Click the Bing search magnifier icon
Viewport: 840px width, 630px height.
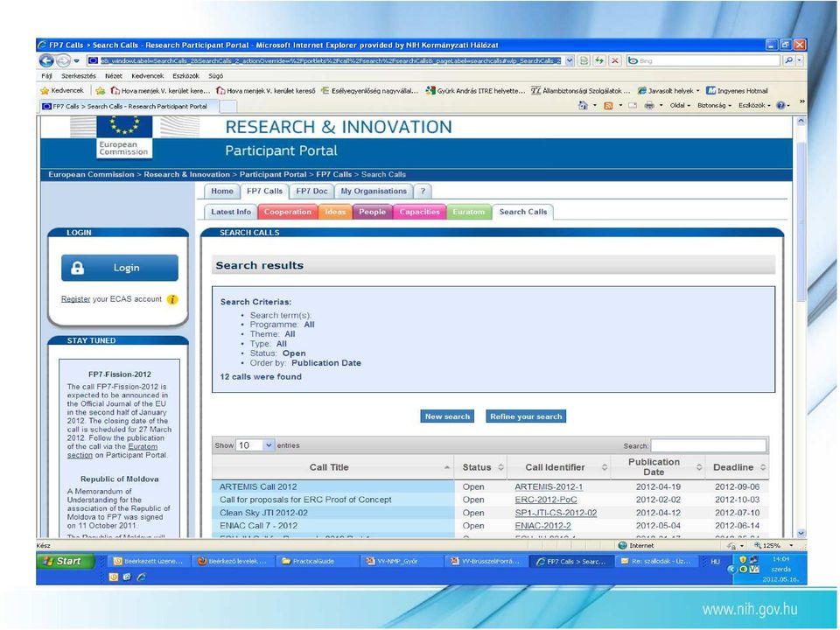tap(788, 60)
